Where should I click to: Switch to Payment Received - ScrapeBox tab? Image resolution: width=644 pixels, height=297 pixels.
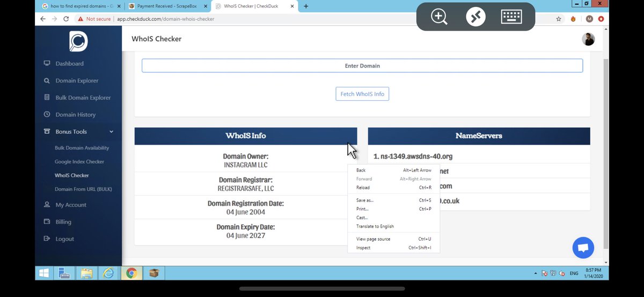[167, 6]
